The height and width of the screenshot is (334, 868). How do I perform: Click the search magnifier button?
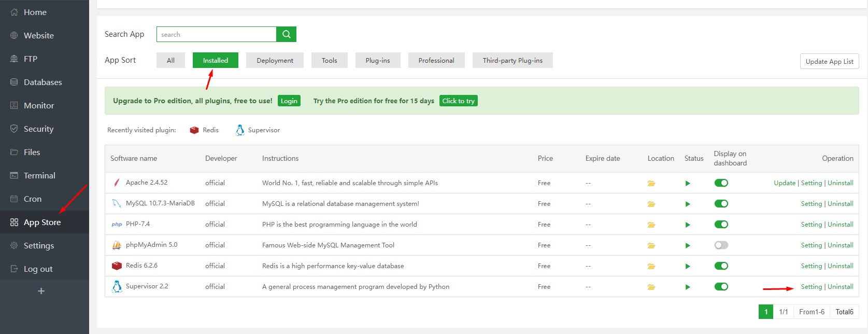(286, 34)
